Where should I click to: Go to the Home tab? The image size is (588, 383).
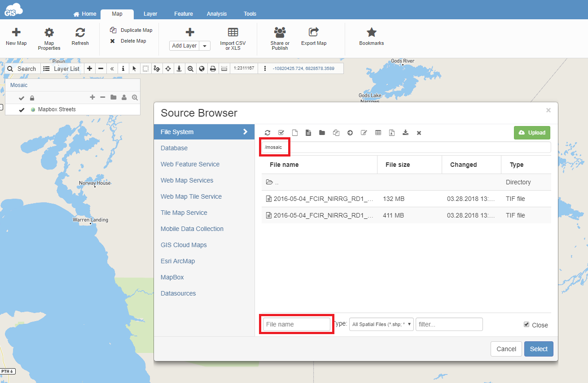pos(85,14)
